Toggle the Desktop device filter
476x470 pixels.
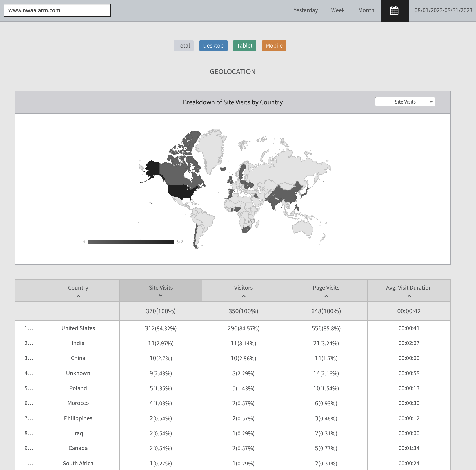pyautogui.click(x=213, y=46)
